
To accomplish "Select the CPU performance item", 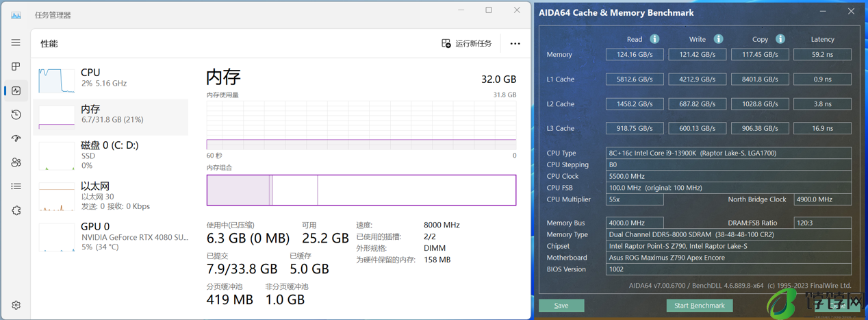I will [111, 81].
